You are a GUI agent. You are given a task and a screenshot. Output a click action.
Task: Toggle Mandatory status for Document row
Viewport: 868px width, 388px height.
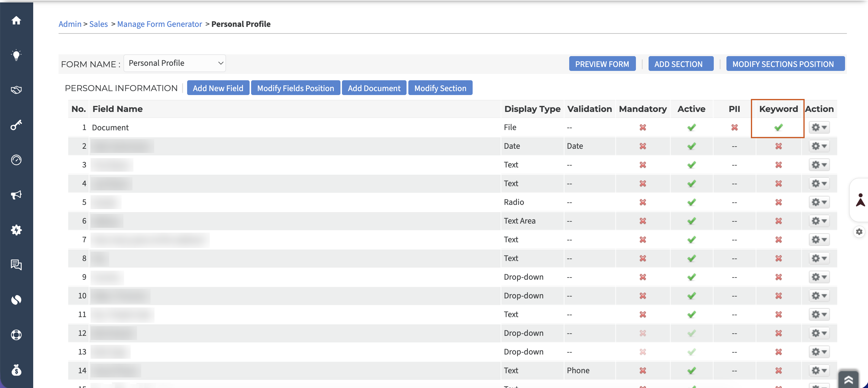point(643,127)
